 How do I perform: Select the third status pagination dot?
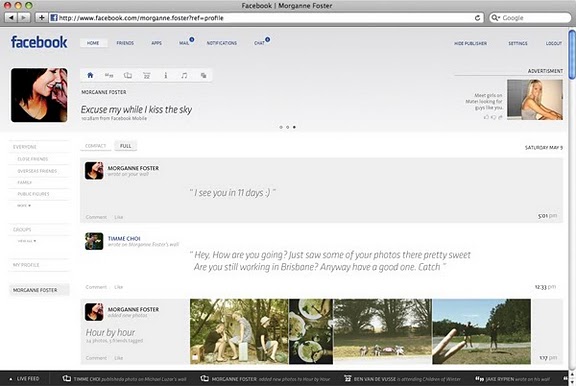pos(294,127)
